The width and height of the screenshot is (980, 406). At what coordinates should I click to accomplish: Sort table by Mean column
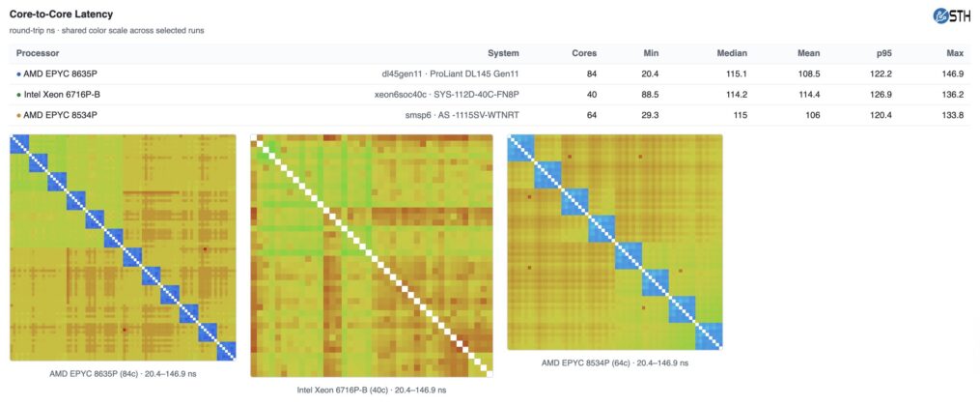809,53
